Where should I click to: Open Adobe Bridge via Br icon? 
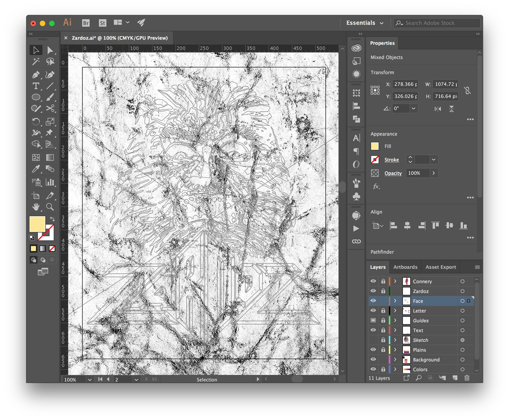point(86,23)
